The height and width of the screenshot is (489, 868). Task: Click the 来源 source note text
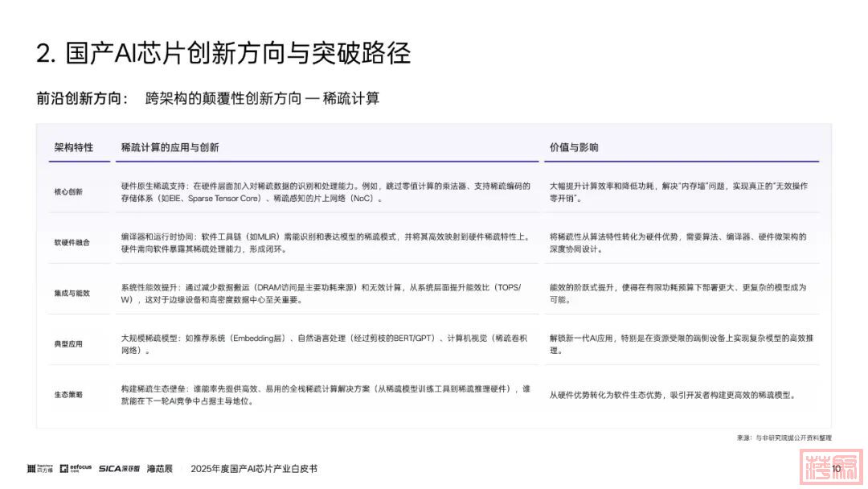pos(784,438)
